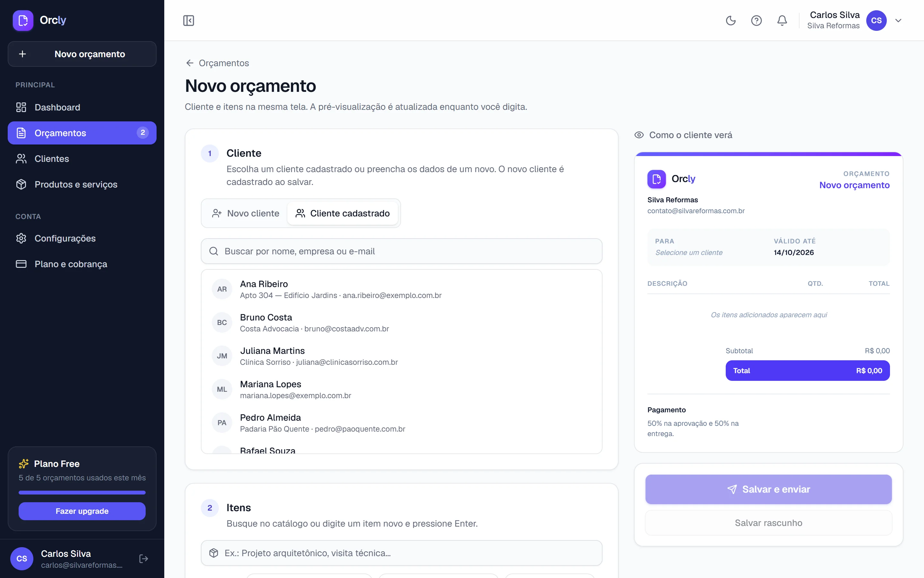Screen dimensions: 924x578
Task: Open help via the question mark icon
Action: (x=757, y=20)
